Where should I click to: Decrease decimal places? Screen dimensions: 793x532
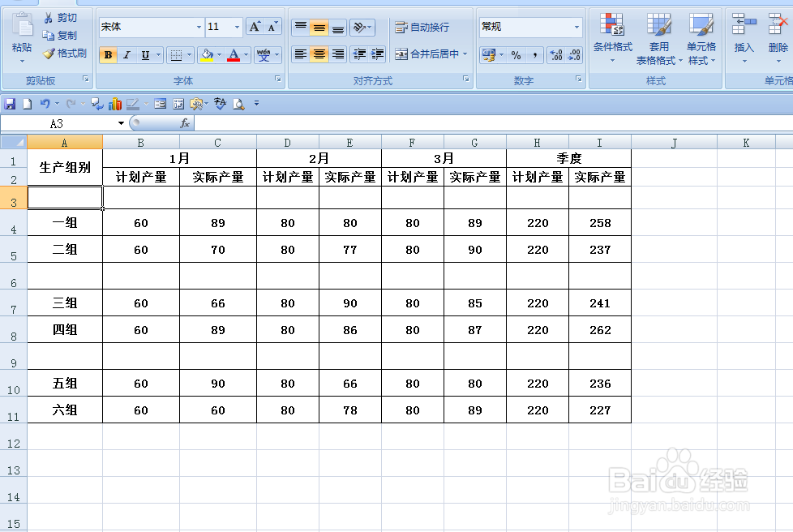pyautogui.click(x=574, y=55)
